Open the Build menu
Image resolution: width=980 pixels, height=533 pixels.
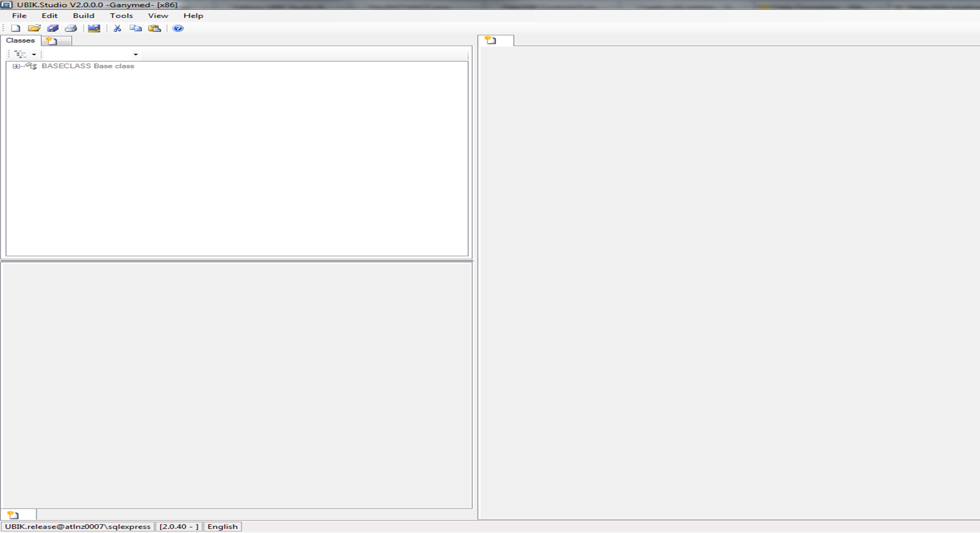[x=84, y=15]
